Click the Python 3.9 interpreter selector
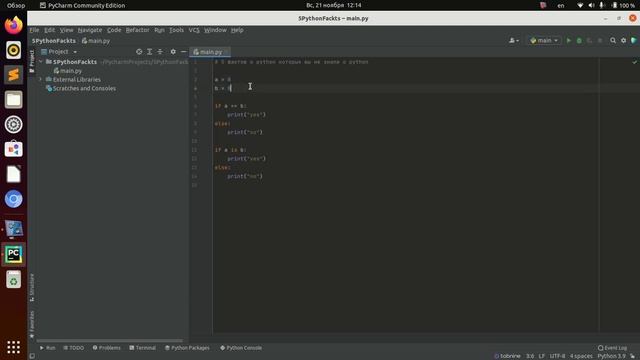 tap(611, 356)
